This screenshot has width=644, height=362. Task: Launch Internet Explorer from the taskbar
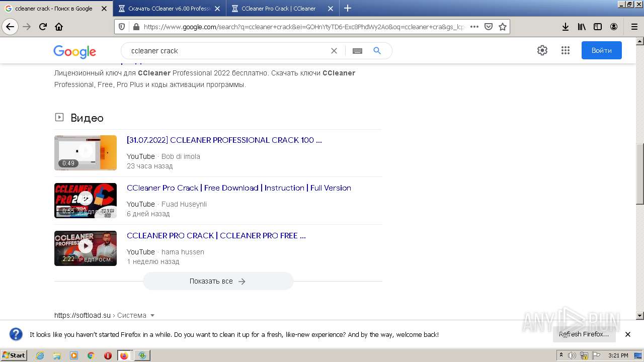[40, 355]
